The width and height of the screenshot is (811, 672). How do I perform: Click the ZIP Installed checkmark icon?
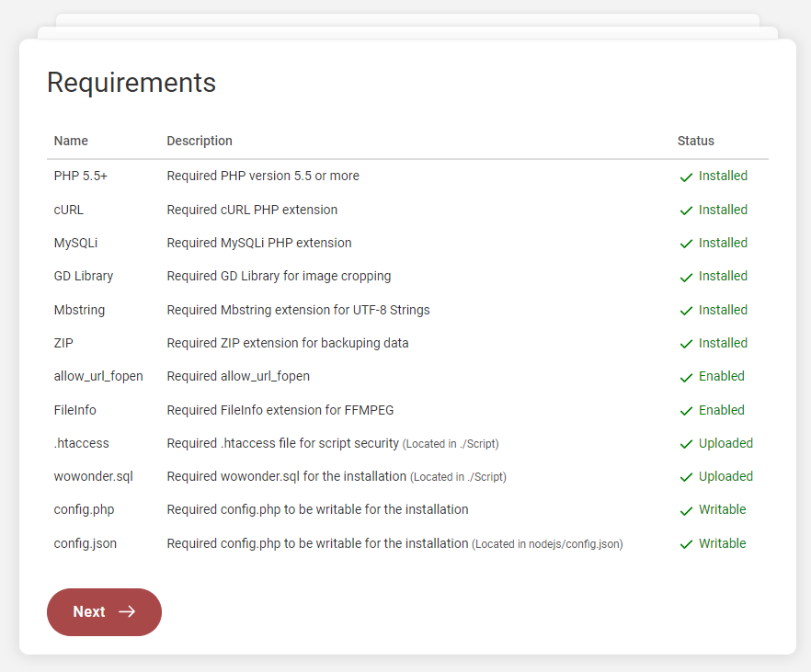pos(686,344)
